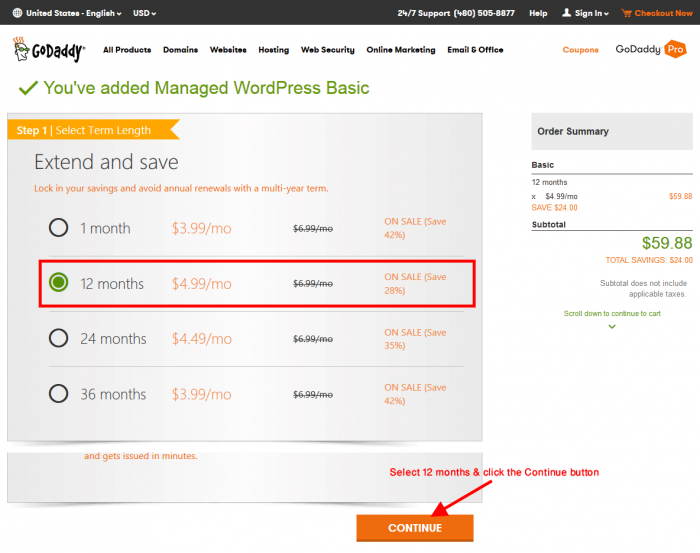
Task: Expand the Sign In dropdown
Action: tap(592, 13)
